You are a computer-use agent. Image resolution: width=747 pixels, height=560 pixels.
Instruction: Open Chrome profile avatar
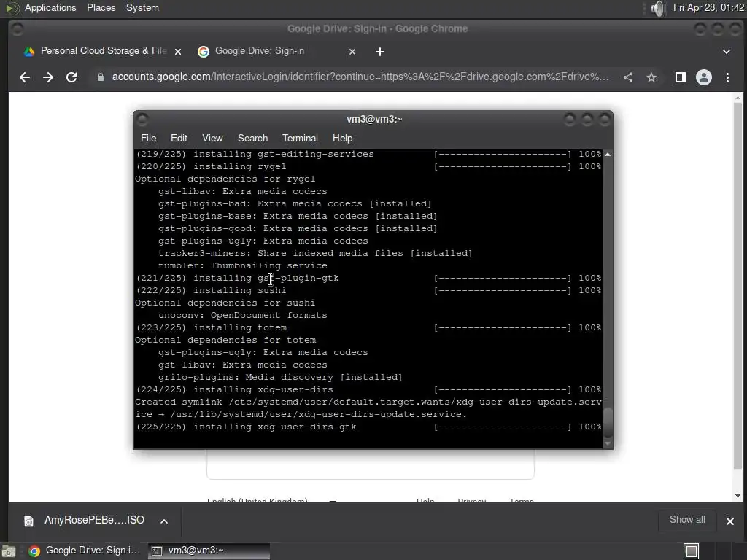(x=704, y=77)
